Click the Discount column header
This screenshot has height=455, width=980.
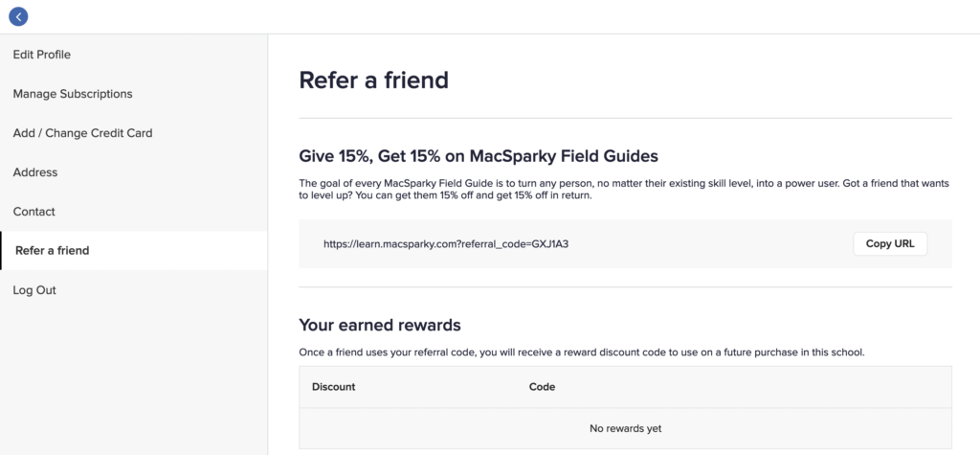(x=334, y=387)
